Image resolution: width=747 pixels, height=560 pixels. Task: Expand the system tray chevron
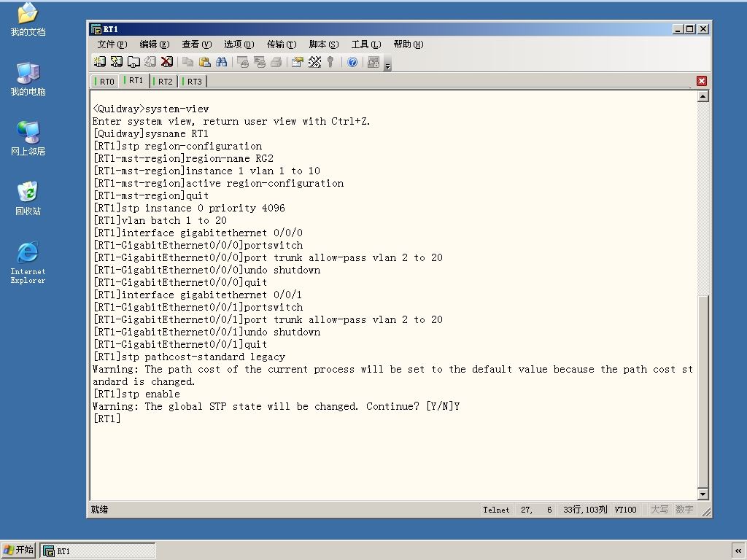point(738,551)
